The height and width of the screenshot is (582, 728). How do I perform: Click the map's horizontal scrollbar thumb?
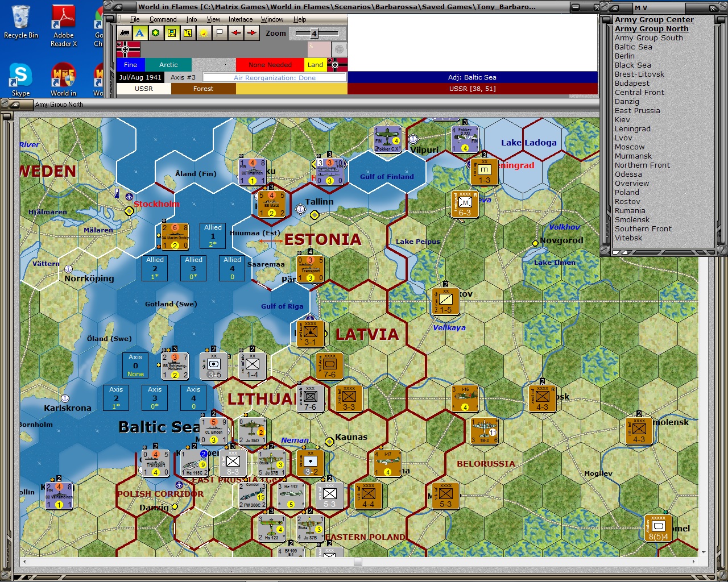point(358,562)
